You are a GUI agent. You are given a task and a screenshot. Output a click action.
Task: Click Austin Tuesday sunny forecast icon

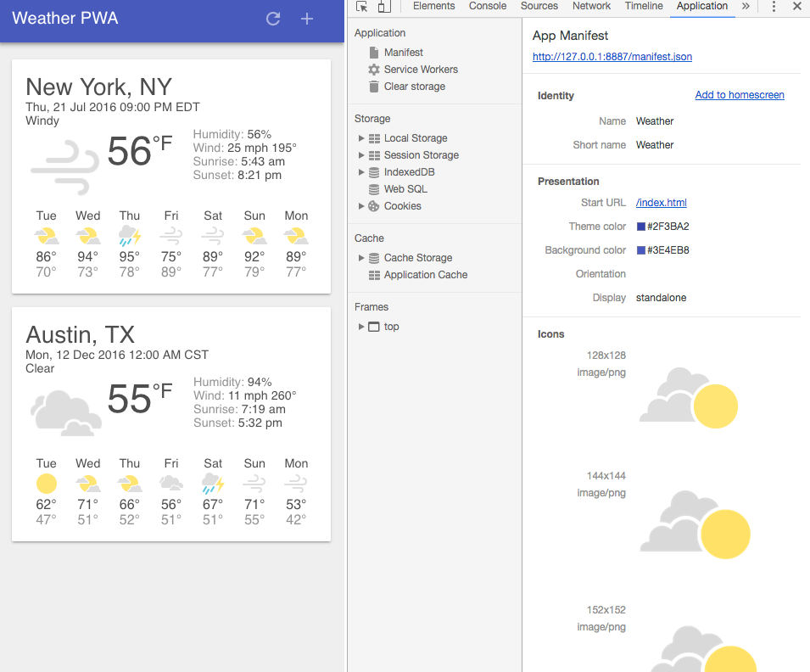click(x=47, y=484)
